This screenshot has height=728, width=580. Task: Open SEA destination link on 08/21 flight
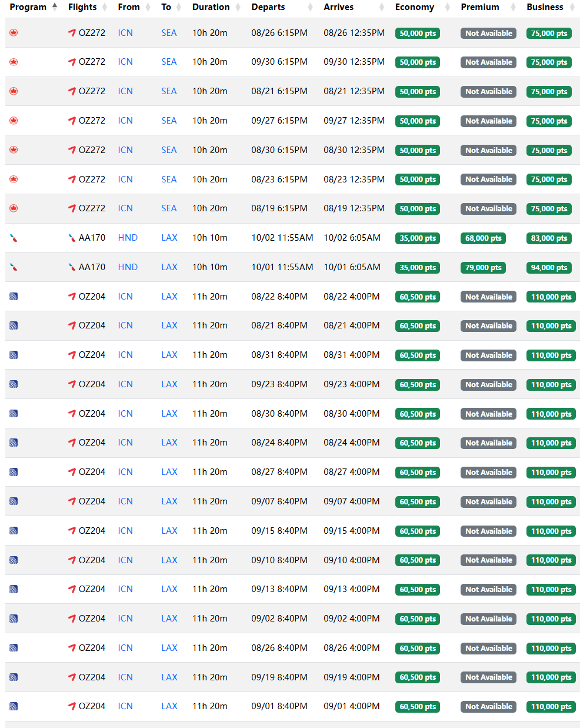pyautogui.click(x=169, y=91)
